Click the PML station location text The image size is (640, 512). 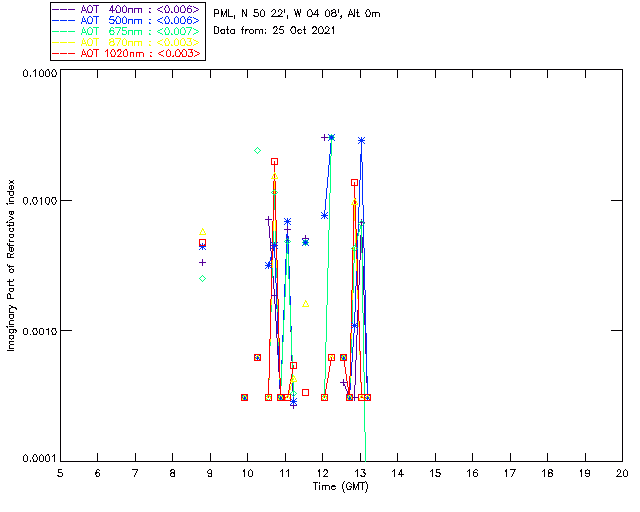297,14
